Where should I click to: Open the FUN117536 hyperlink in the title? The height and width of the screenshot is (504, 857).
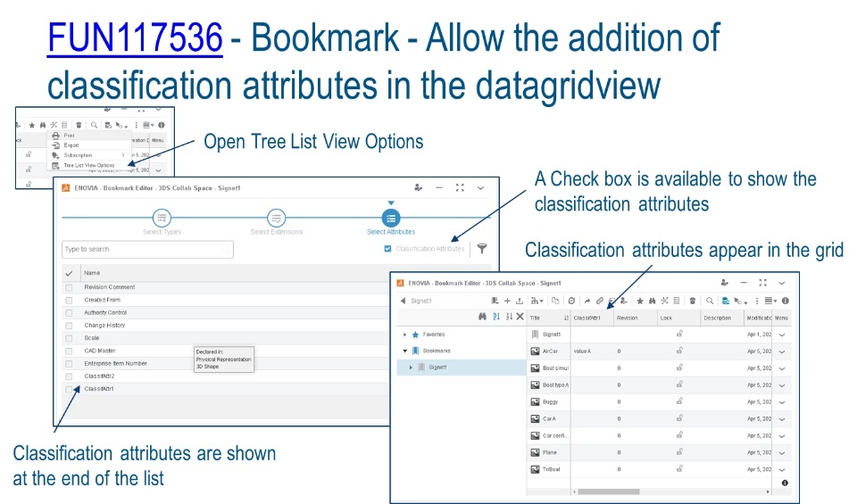coord(135,37)
